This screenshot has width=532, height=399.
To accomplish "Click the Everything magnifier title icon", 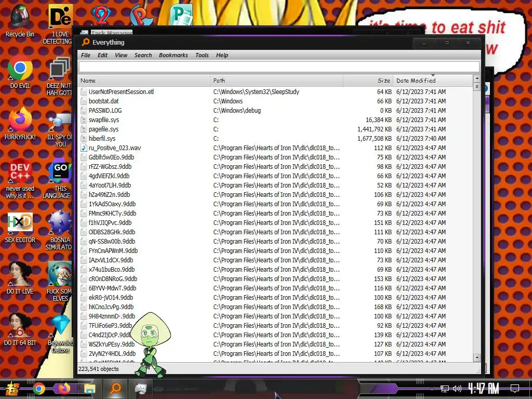I will click(86, 43).
